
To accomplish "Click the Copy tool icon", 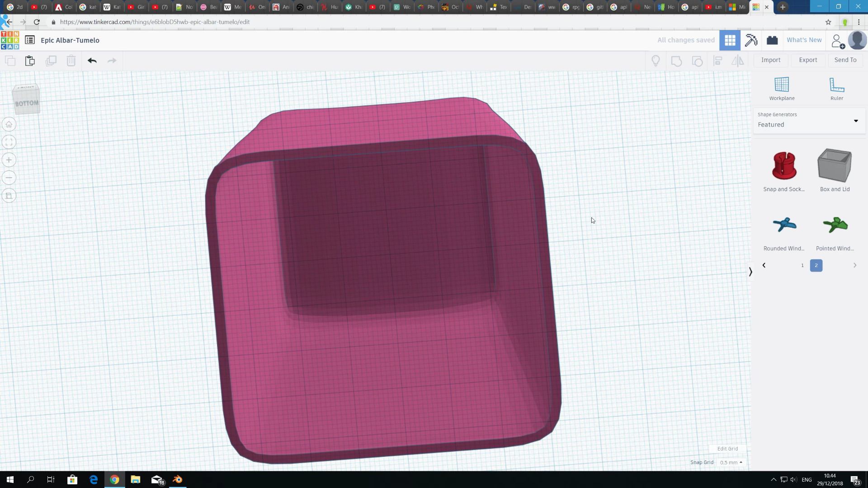I will click(10, 61).
